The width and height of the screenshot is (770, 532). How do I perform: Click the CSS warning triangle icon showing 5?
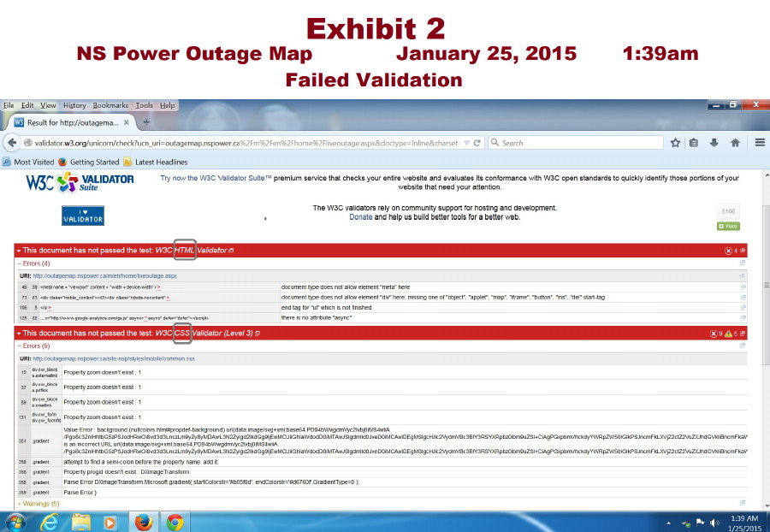pos(728,334)
